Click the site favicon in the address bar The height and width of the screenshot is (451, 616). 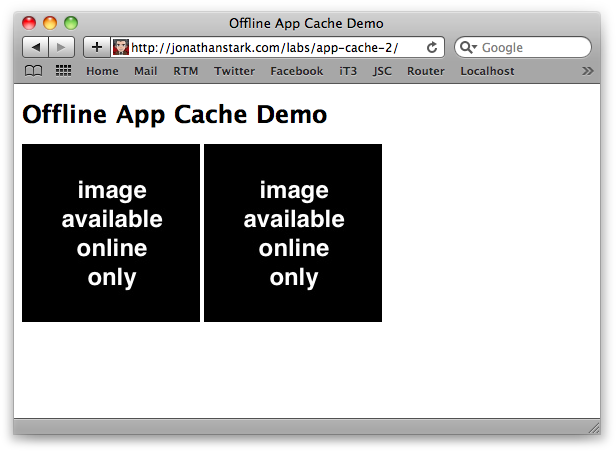tap(121, 47)
